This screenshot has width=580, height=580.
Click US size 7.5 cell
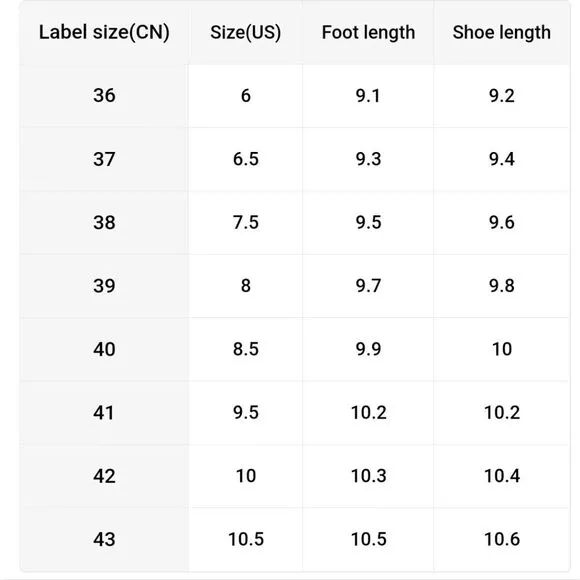(246, 223)
